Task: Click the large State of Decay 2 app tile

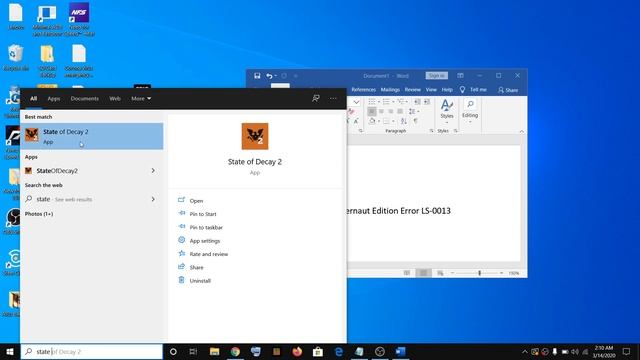Action: [255, 136]
